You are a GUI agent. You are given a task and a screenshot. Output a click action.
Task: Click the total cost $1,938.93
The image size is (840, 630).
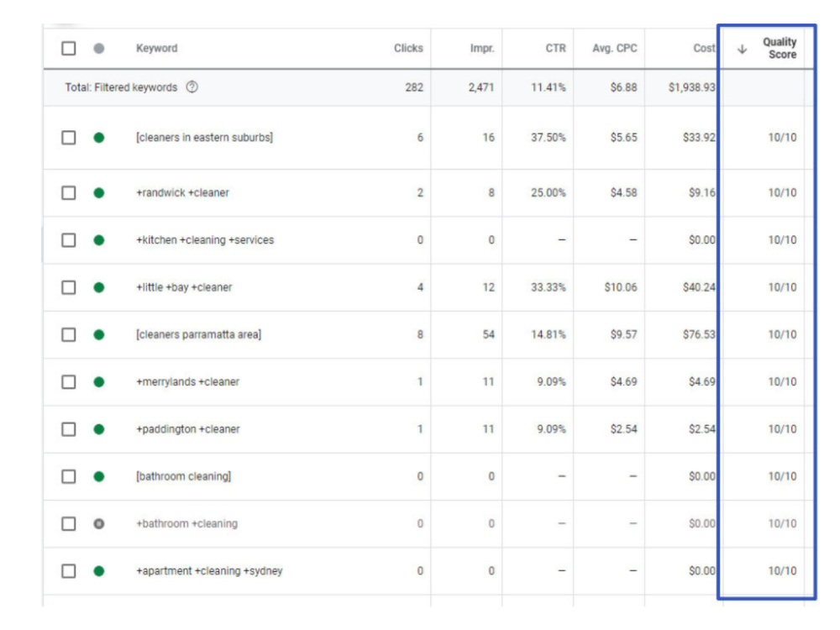point(691,87)
